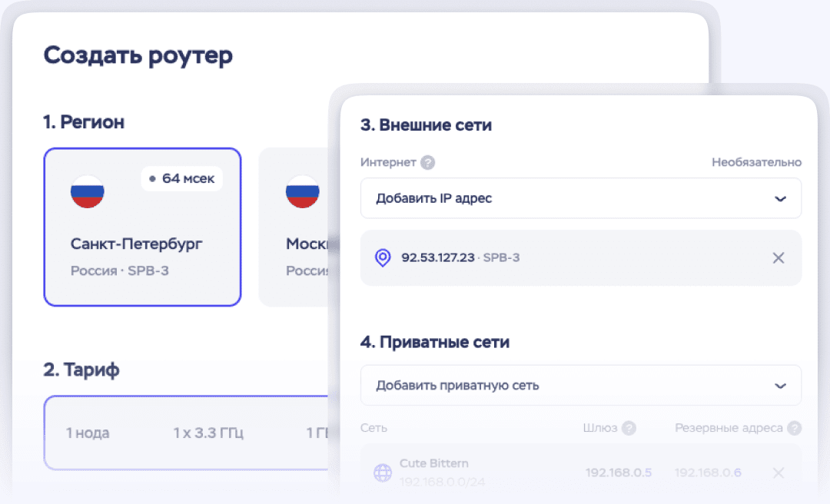
Task: Remove the Cute Bittern private network
Action: pos(779,472)
